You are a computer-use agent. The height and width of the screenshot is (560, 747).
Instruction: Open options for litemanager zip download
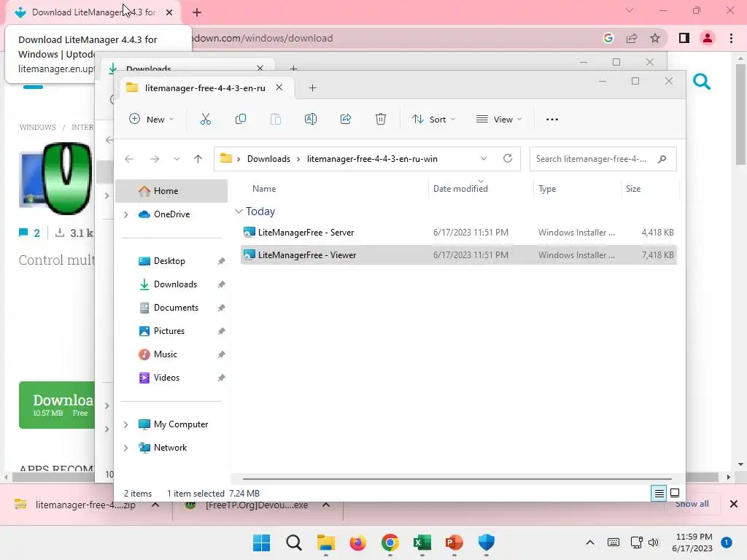(155, 505)
